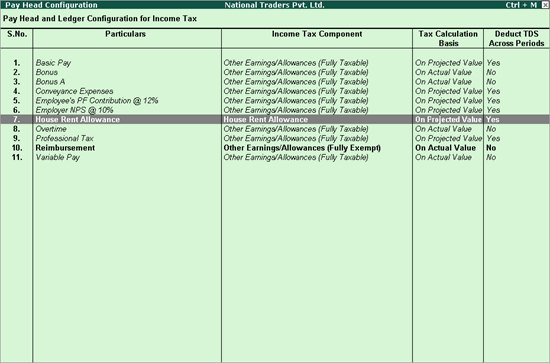Click the Ctrl + M shortcut label
550x363 pixels.
[x=521, y=5]
